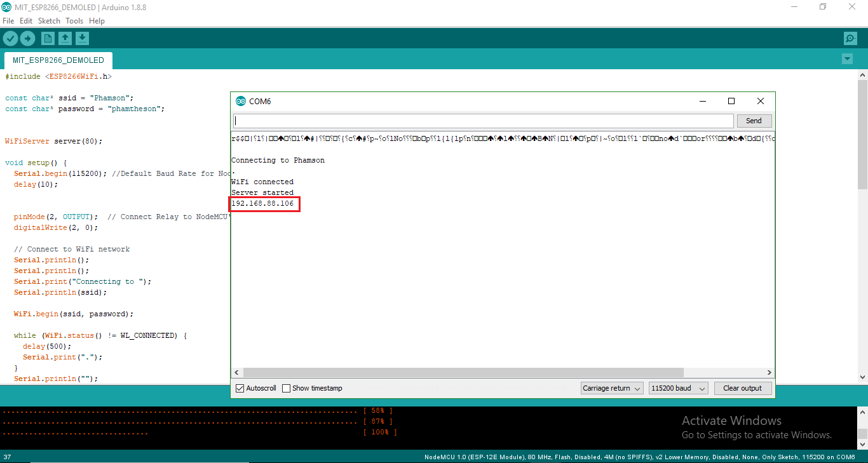Open Serial Monitor via magnifier icon
Screen dimensions: 868x463
850,39
